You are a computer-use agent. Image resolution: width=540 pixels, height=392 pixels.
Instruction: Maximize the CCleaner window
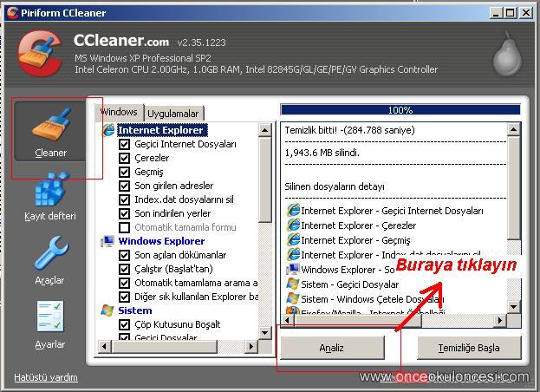[510, 13]
